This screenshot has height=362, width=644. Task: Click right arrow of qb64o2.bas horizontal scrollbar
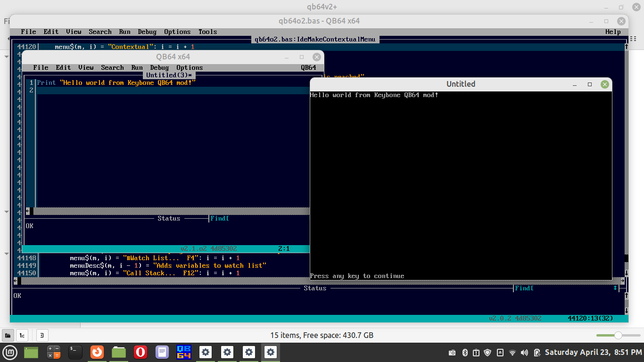[x=623, y=280]
